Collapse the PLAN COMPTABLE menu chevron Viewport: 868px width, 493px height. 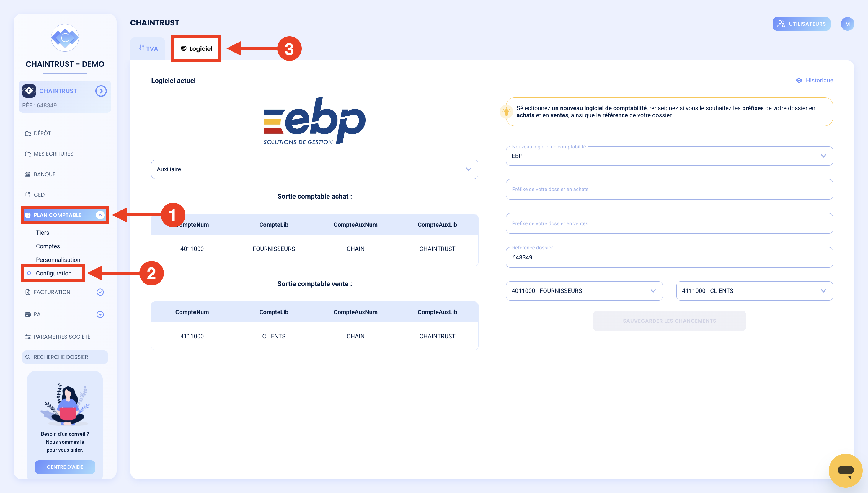point(100,215)
